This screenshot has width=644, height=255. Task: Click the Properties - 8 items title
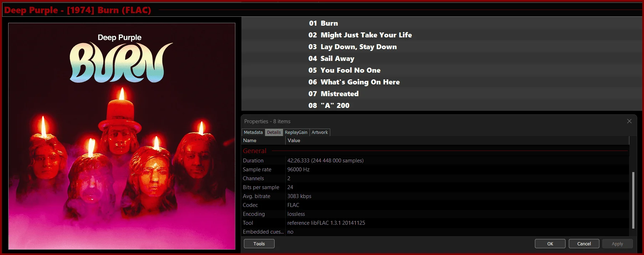[x=267, y=121]
